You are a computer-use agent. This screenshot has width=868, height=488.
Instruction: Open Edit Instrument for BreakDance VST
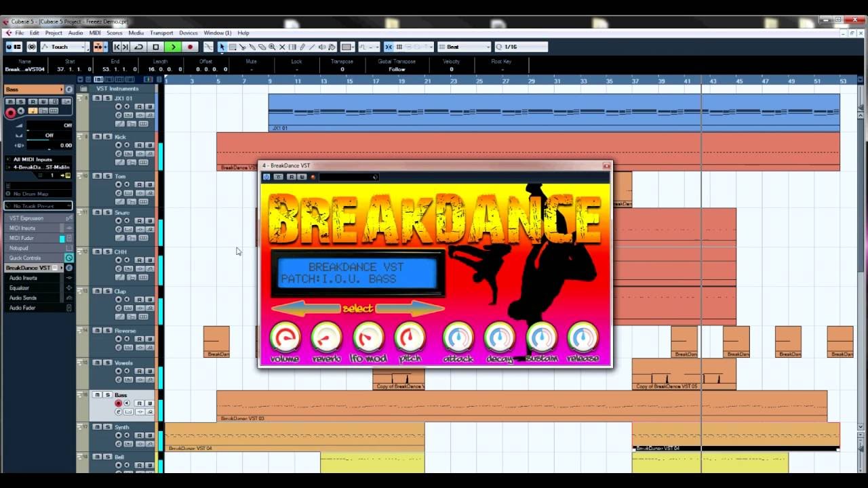click(x=68, y=268)
